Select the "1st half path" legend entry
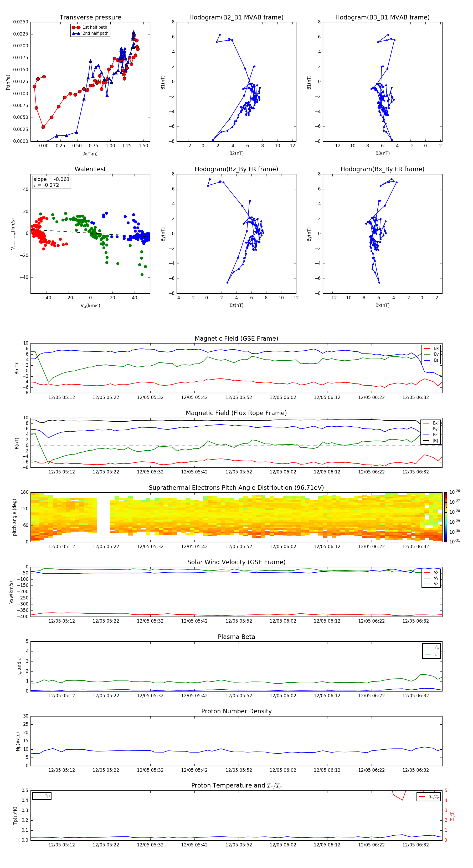 90,27
